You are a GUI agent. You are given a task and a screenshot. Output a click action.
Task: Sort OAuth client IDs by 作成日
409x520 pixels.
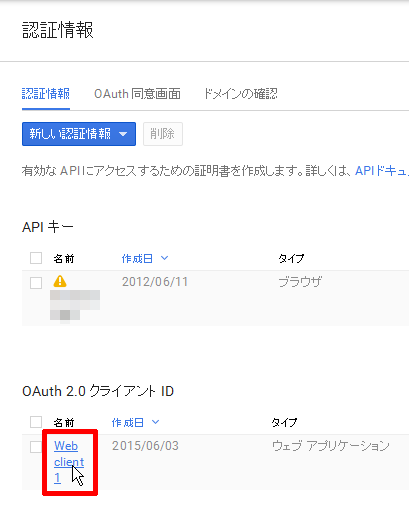(128, 422)
